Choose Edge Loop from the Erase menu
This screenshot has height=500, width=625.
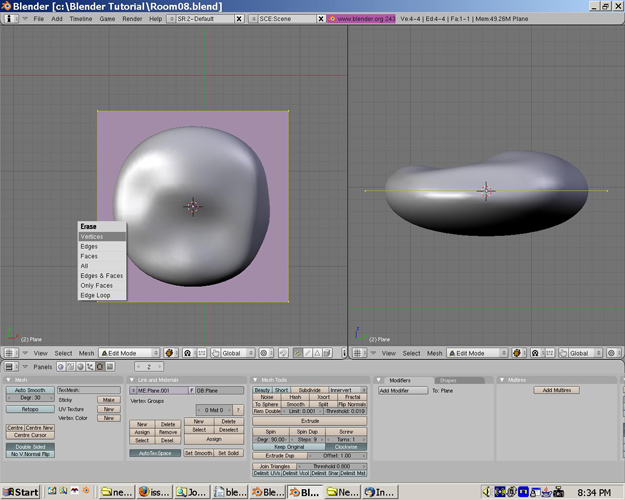coord(96,295)
